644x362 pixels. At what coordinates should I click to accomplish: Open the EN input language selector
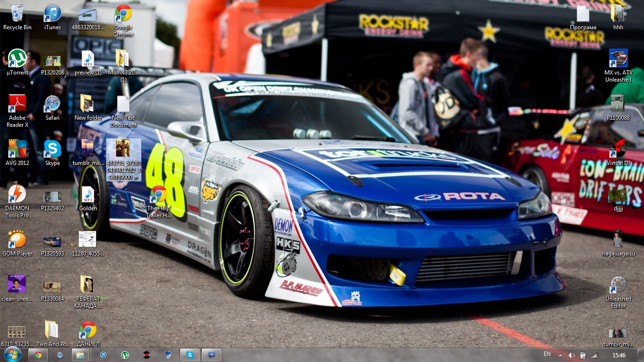click(547, 354)
